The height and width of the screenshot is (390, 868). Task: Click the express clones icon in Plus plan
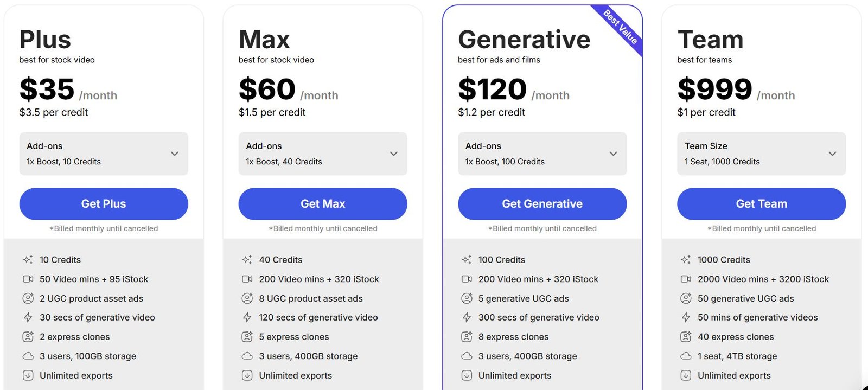pos(28,337)
